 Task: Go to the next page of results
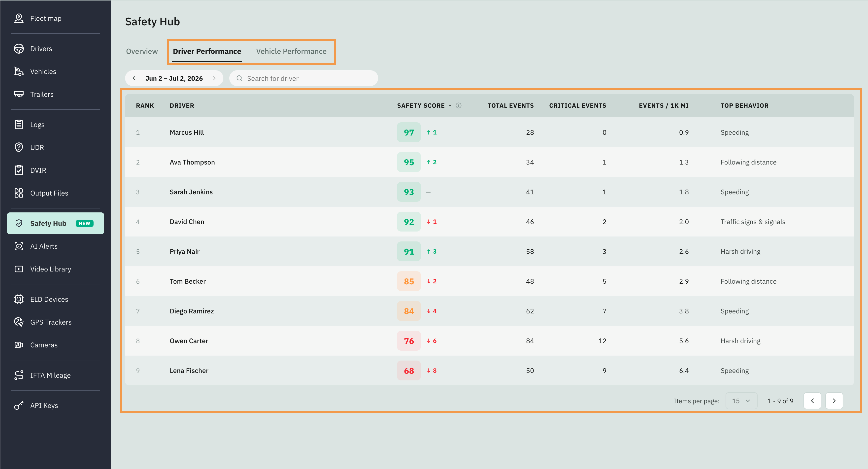pos(834,401)
